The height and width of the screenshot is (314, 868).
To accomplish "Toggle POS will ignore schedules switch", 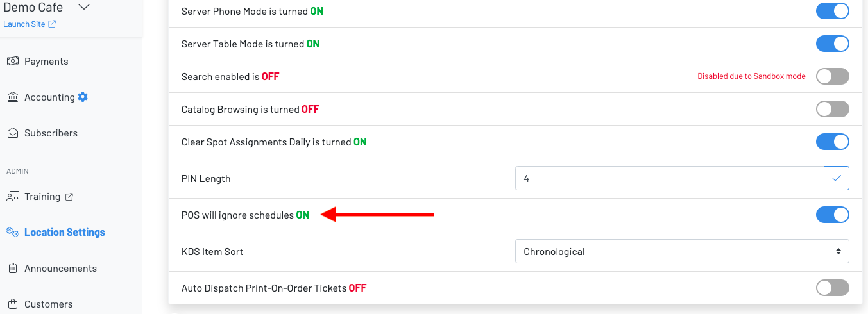I will coord(832,215).
